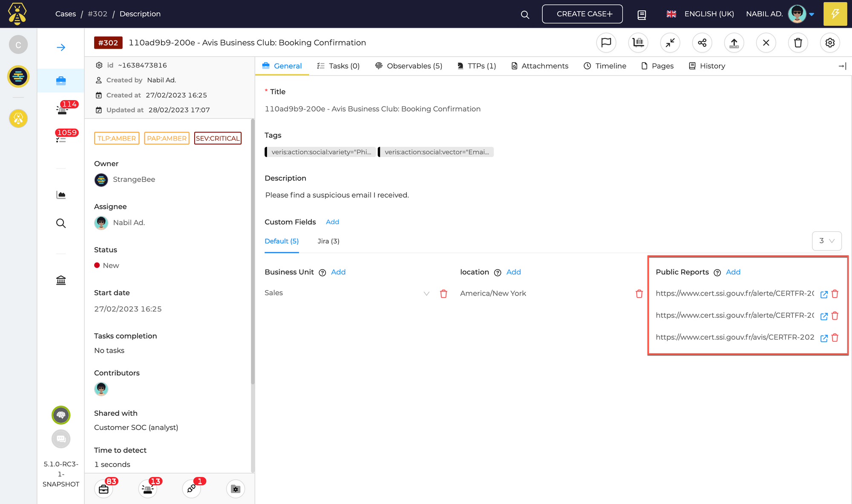Open the columns count dropdown showing 3

pos(826,241)
